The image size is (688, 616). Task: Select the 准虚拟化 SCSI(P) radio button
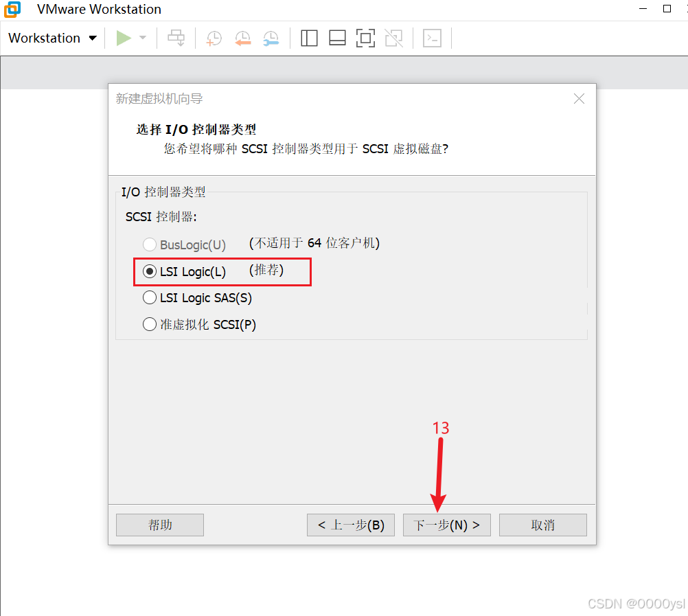click(150, 324)
